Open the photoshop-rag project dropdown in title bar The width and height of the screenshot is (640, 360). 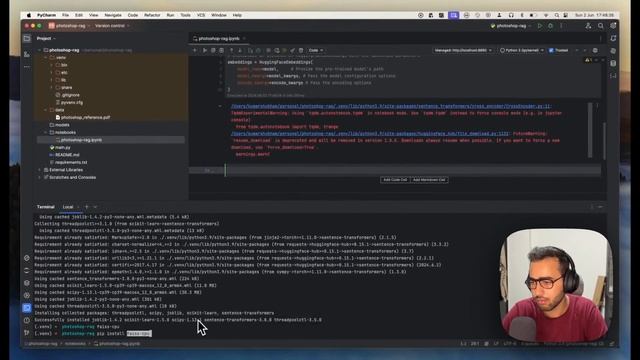tap(68, 26)
